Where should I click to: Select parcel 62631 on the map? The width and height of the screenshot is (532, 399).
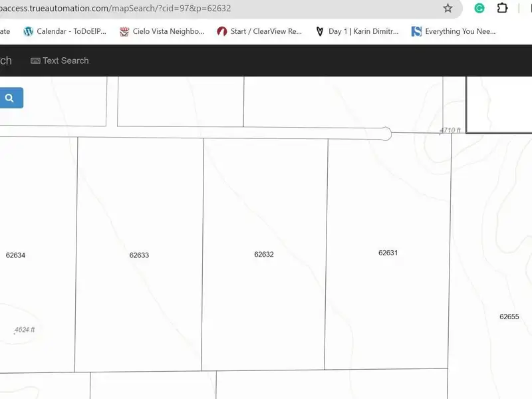coord(388,253)
